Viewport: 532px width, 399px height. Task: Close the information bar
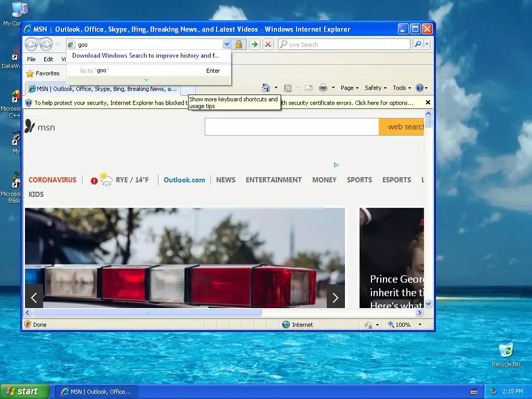coord(428,102)
